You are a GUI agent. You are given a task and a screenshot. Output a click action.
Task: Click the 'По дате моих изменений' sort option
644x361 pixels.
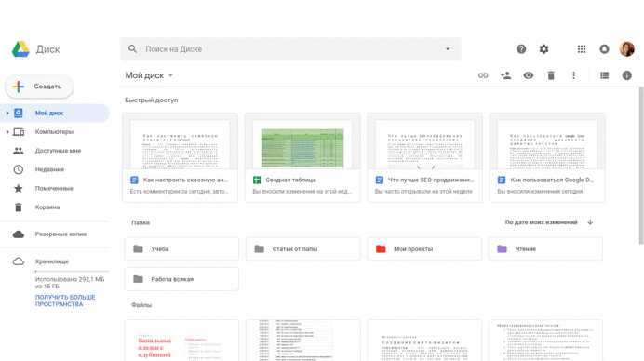click(541, 222)
